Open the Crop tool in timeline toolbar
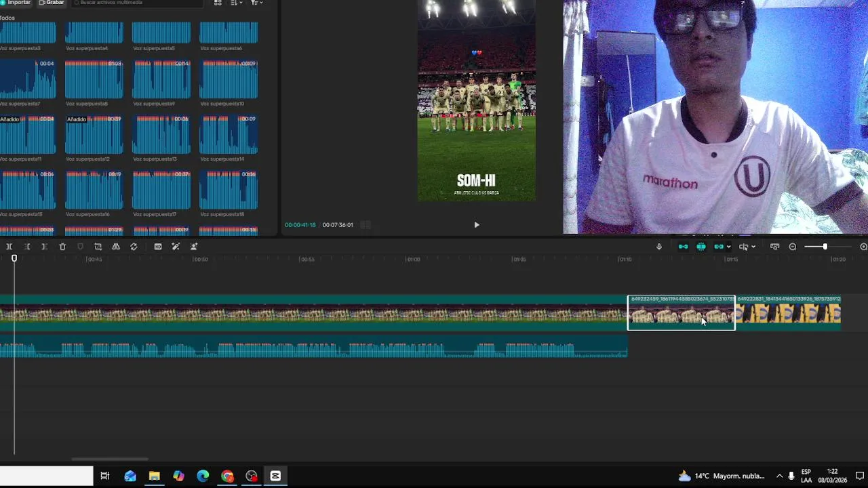 tap(98, 247)
